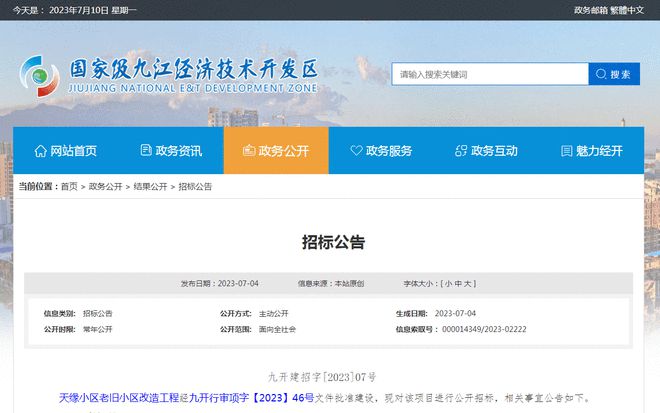
Task: Go to 结果公开 in breadcrumb
Action: 150,187
